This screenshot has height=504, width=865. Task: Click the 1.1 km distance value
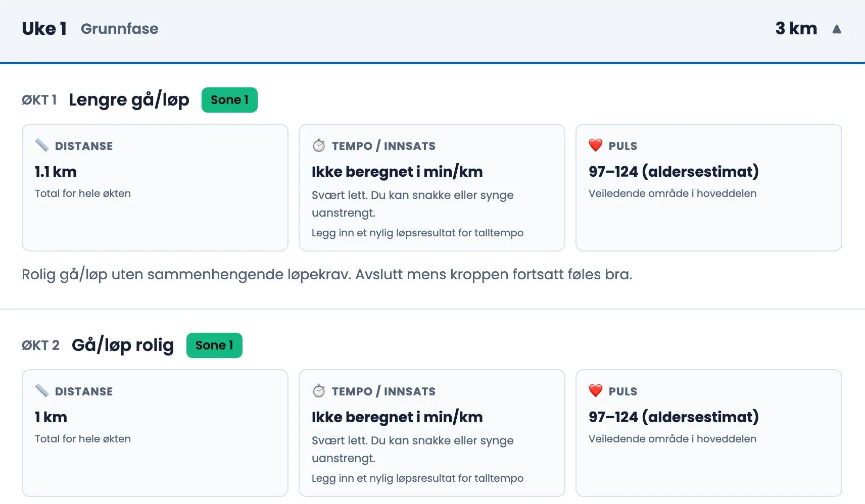56,172
